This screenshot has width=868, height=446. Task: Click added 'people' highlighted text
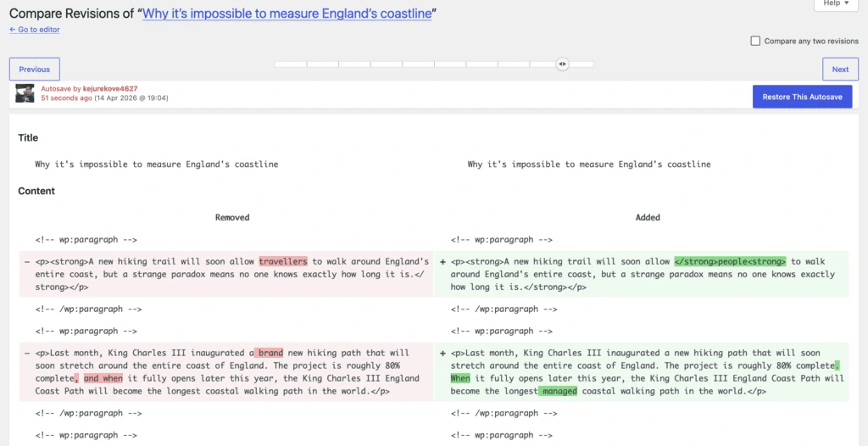pos(730,261)
